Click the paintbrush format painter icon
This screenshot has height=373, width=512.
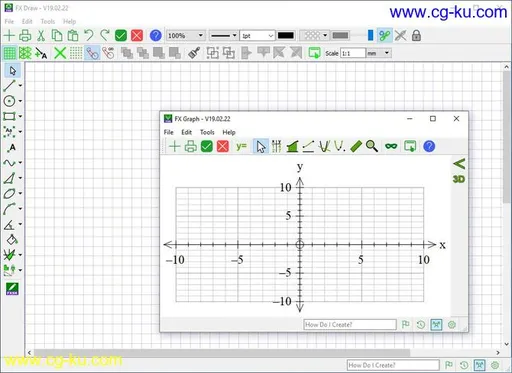coord(194,53)
